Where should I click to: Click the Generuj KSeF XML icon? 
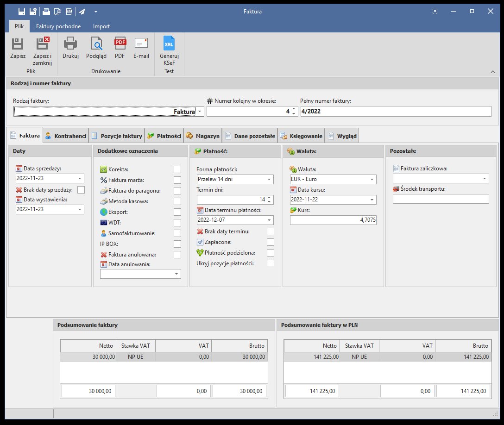pos(169,44)
